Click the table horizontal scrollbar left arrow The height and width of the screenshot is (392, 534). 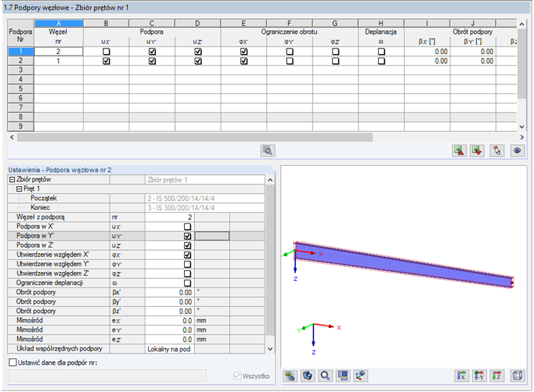(x=12, y=137)
